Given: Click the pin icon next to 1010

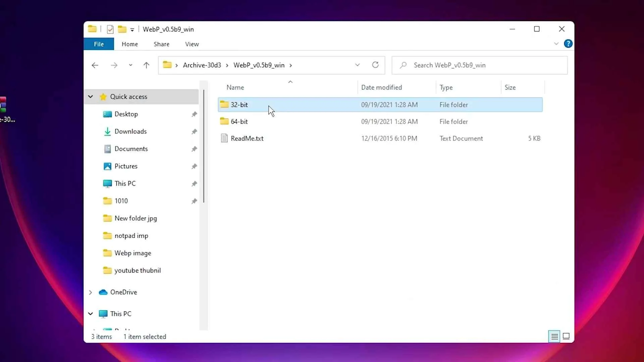Looking at the screenshot, I should click(194, 201).
